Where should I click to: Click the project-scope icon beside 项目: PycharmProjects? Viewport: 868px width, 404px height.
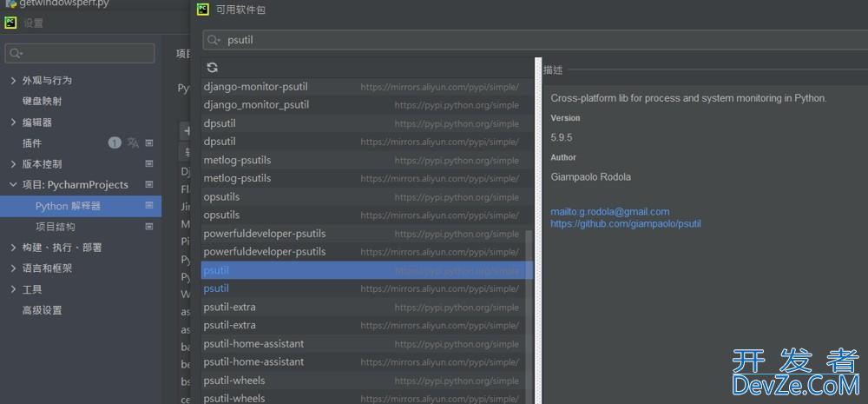point(149,184)
